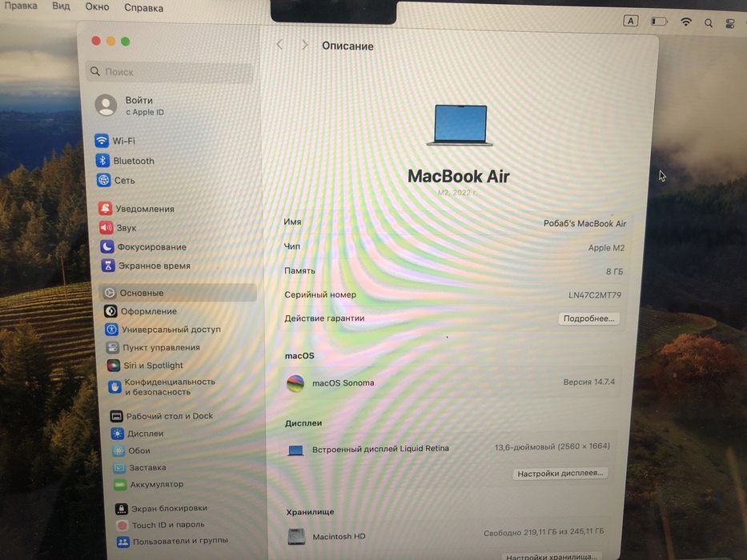Open the Окно menu
The image size is (747, 560).
pos(97,6)
